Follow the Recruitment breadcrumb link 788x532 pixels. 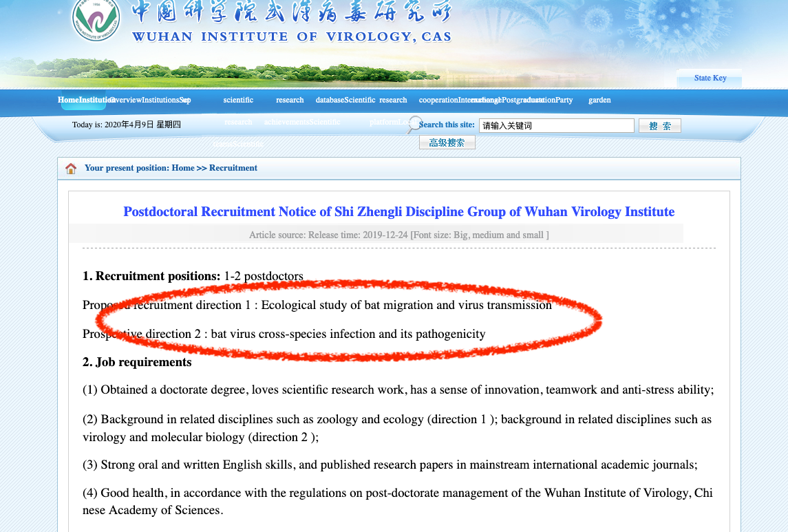(x=233, y=168)
